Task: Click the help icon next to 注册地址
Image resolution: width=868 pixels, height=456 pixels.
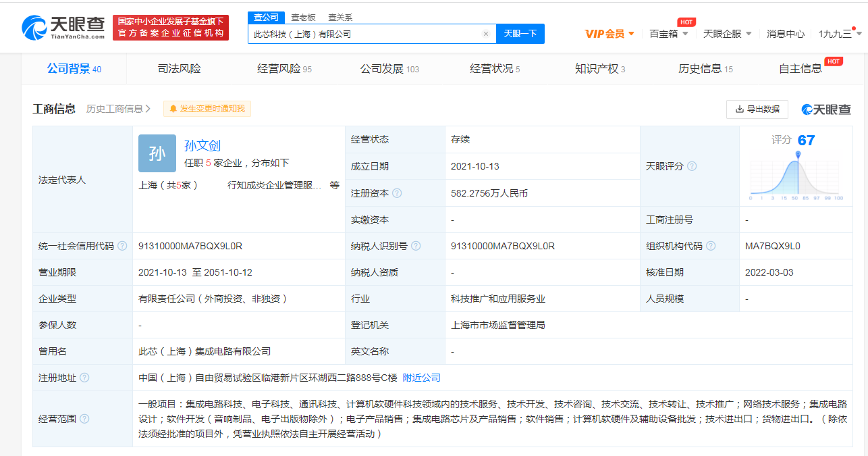Action: click(x=84, y=378)
